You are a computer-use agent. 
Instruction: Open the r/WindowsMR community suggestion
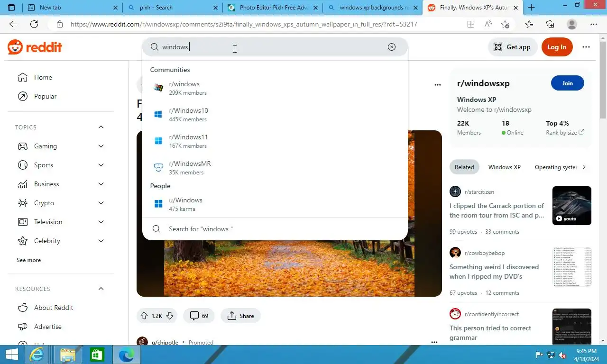coord(275,168)
